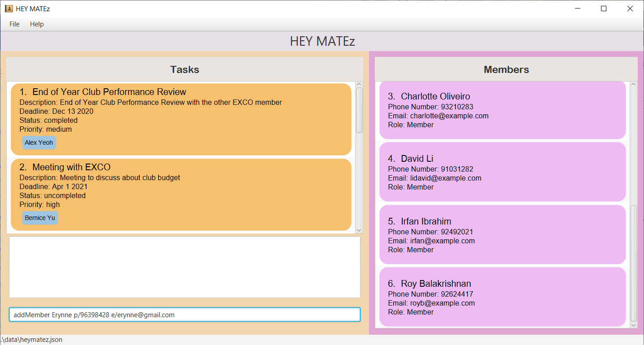Click the Bernice Yu assignee tag
This screenshot has width=644, height=345.
point(40,218)
